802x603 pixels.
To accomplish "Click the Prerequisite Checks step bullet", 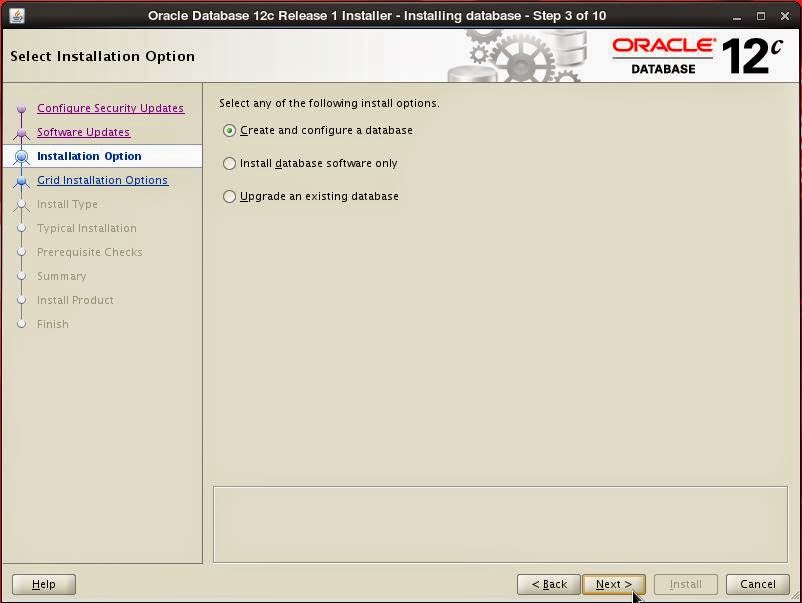I will pyautogui.click(x=21, y=252).
